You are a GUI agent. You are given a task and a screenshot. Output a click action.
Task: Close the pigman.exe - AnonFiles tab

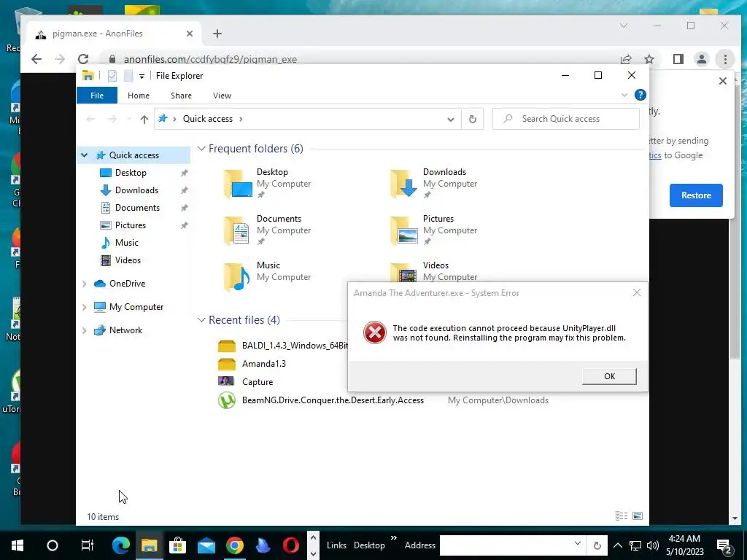[190, 34]
